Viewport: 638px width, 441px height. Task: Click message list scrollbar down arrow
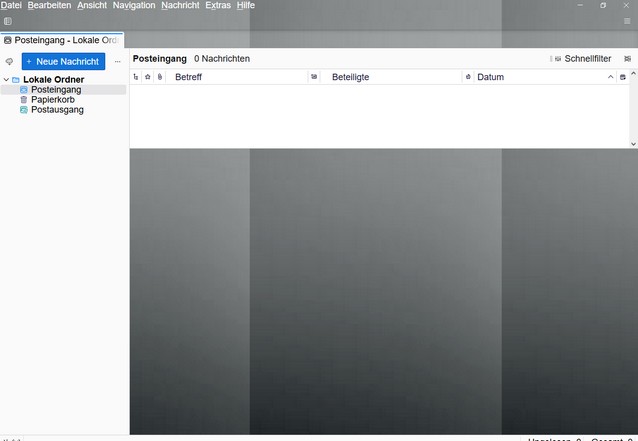coord(633,144)
